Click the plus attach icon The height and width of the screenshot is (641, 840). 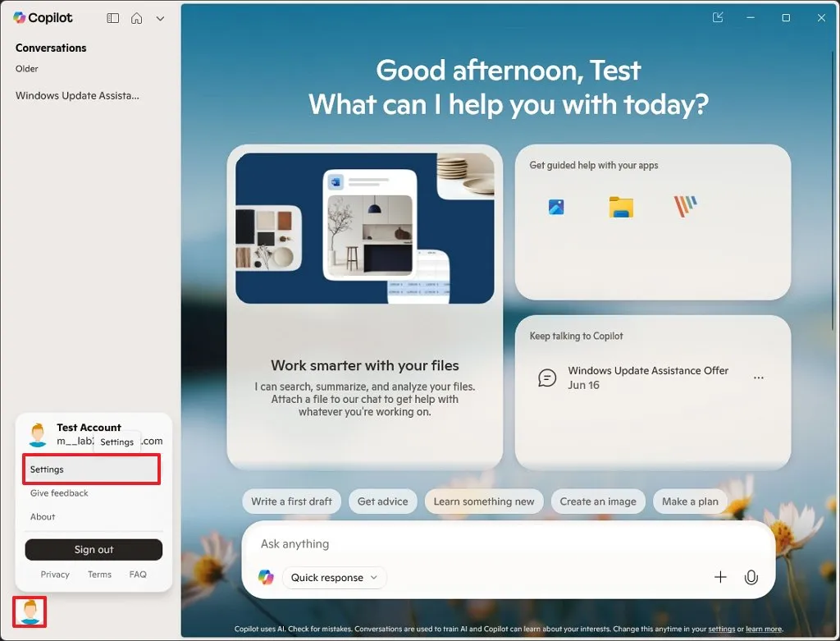click(x=720, y=577)
